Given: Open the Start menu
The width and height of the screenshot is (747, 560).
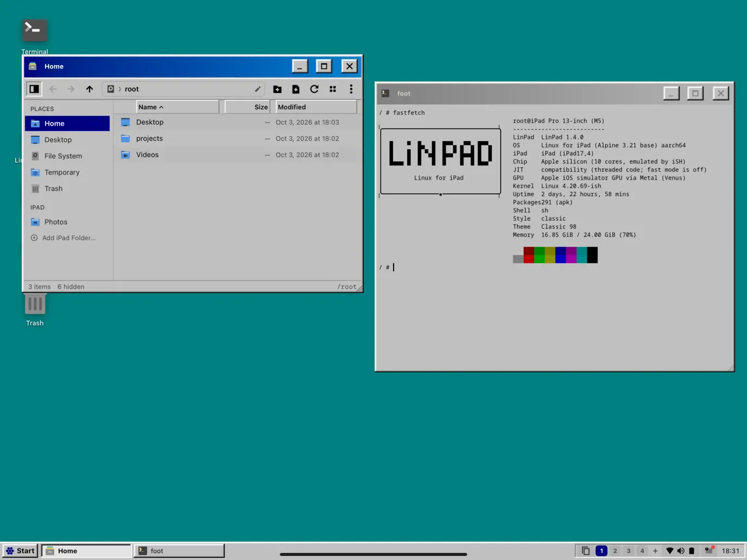Looking at the screenshot, I should 21,551.
